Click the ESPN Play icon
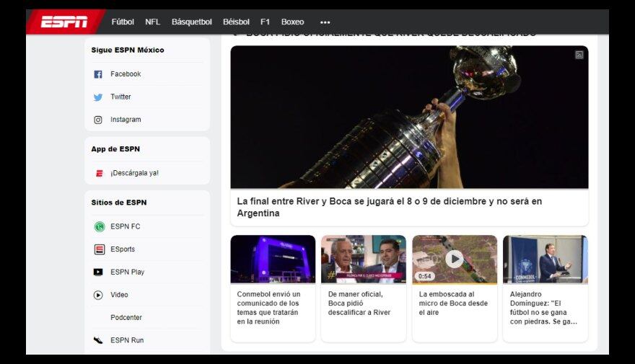 click(98, 272)
